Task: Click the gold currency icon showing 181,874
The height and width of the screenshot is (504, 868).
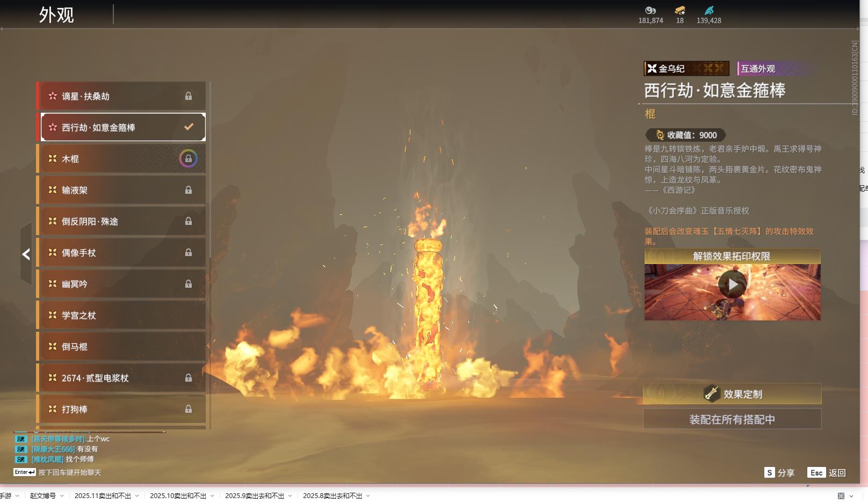Action: coord(650,10)
